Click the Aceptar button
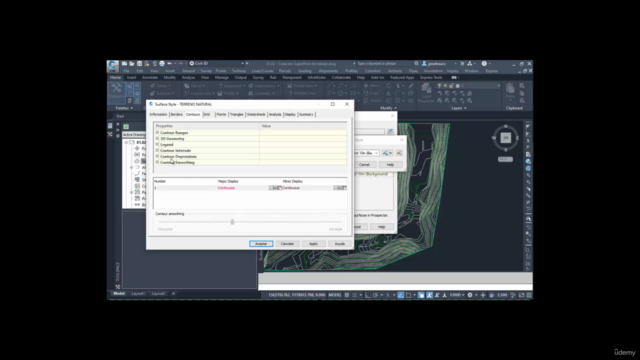 click(x=261, y=244)
